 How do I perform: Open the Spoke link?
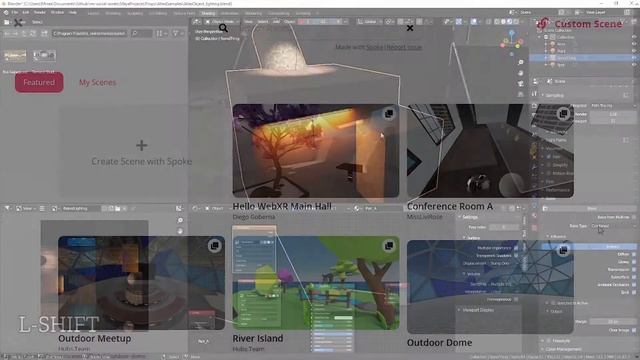pos(374,47)
